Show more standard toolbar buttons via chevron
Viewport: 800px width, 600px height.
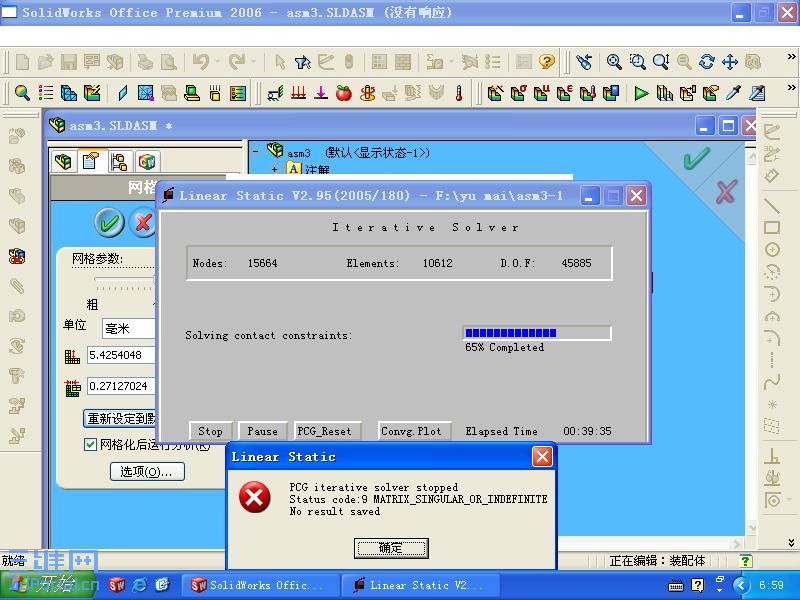click(791, 57)
